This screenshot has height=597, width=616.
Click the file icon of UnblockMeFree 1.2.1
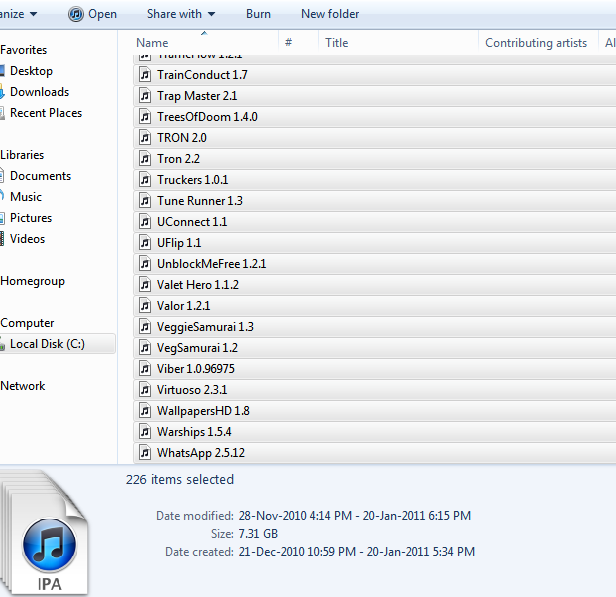point(145,264)
